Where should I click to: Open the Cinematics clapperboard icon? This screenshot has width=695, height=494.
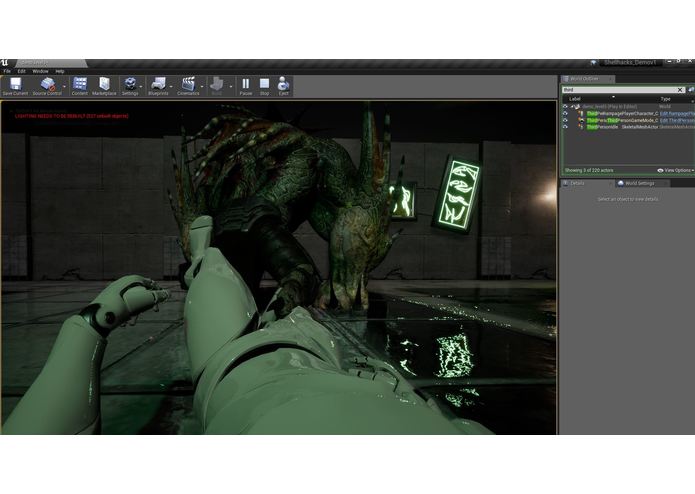click(x=188, y=84)
